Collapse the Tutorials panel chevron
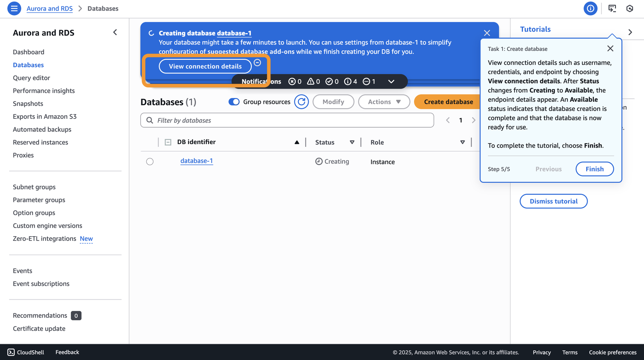This screenshot has width=644, height=360. [630, 32]
